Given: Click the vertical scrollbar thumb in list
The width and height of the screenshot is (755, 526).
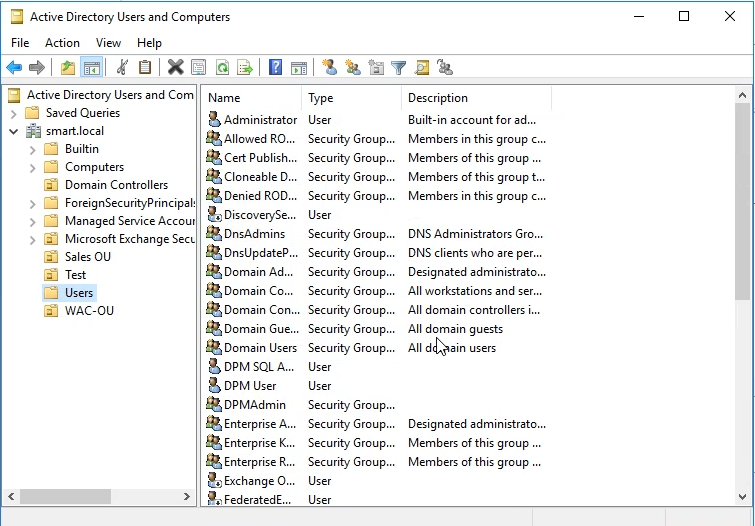Looking at the screenshot, I should 742,201.
